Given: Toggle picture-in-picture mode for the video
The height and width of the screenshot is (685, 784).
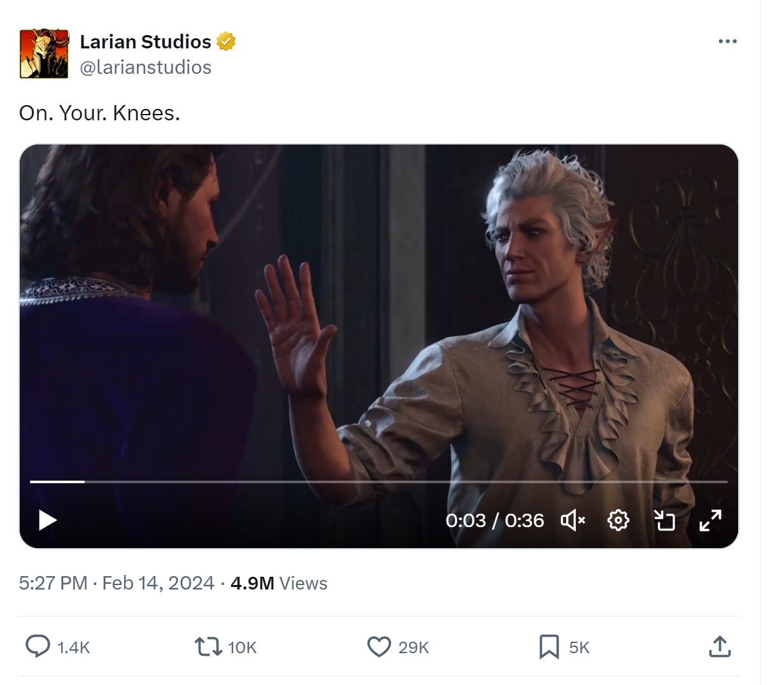Looking at the screenshot, I should click(x=664, y=520).
